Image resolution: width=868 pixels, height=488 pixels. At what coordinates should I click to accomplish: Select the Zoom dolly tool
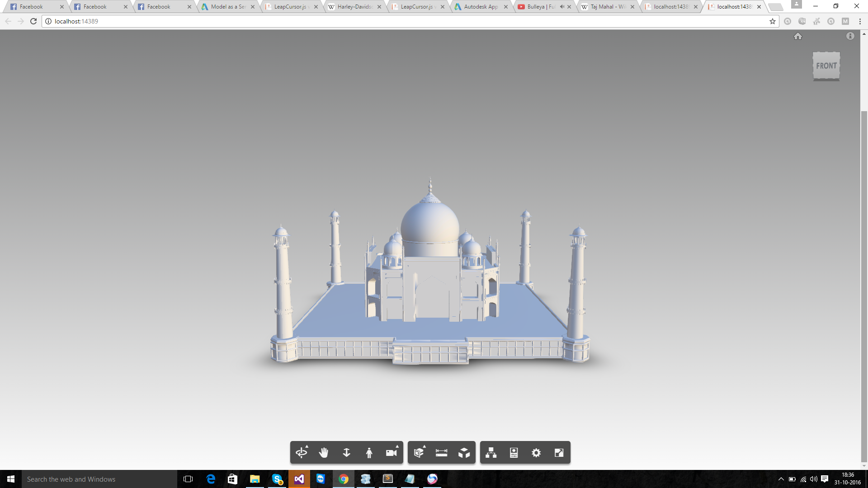pyautogui.click(x=346, y=452)
